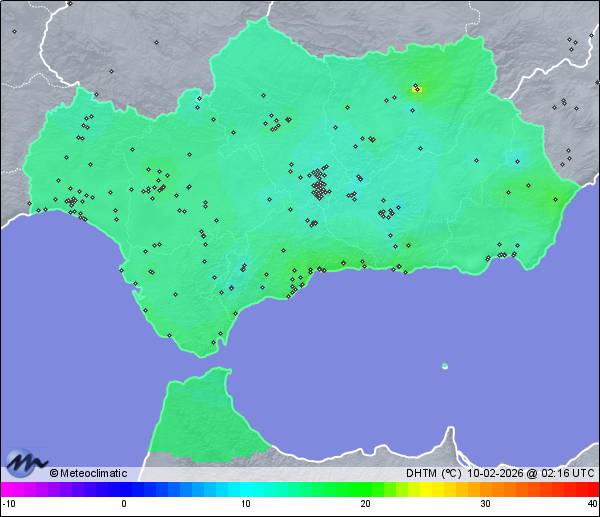The height and width of the screenshot is (517, 600).
Task: Click the small island marker in the sea
Action: click(x=444, y=366)
